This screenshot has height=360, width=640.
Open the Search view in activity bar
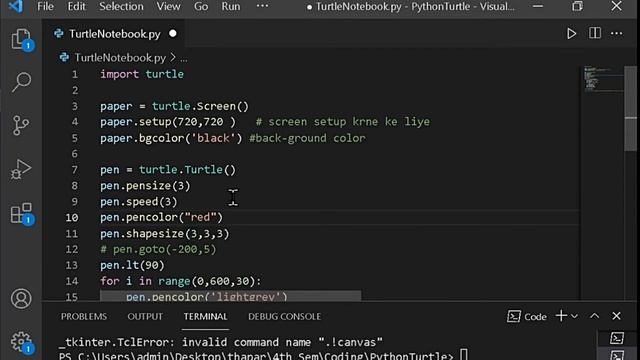(x=21, y=82)
